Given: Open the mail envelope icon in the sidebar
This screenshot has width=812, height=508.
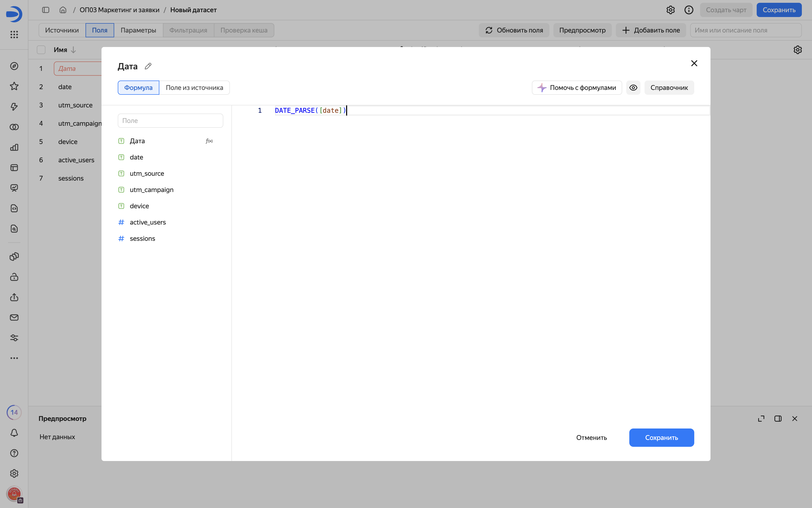Looking at the screenshot, I should pyautogui.click(x=14, y=317).
